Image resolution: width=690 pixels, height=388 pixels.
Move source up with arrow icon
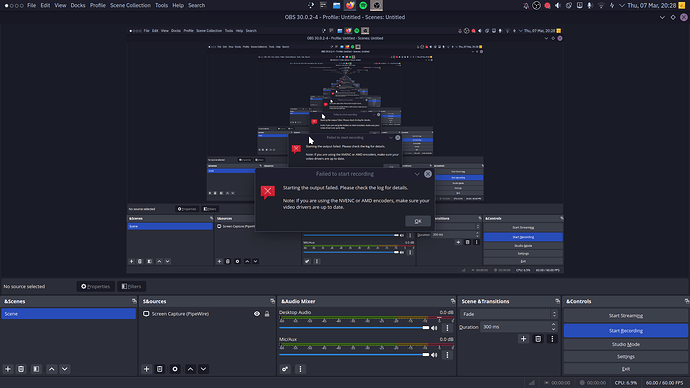pyautogui.click(x=190, y=369)
